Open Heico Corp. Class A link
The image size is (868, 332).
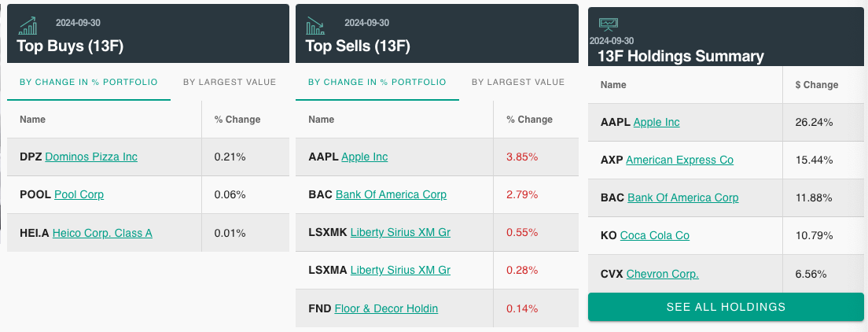coord(102,233)
